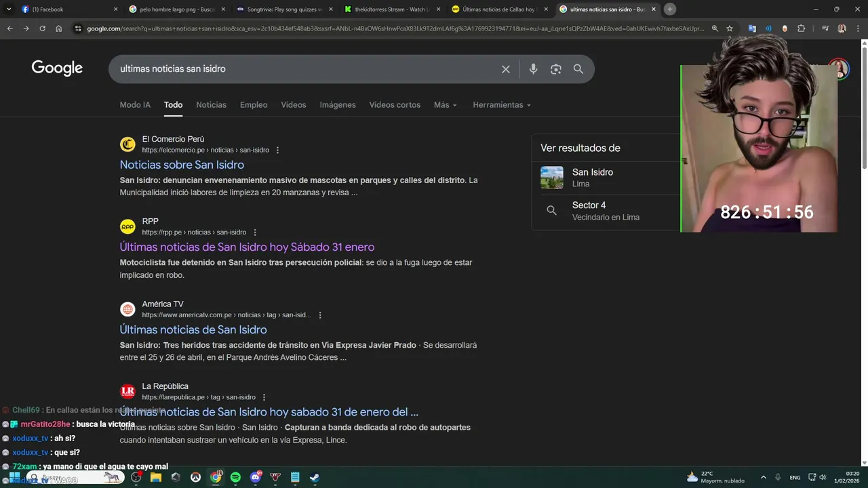This screenshot has height=488, width=868.
Task: Click the search query input field
Action: [x=305, y=69]
